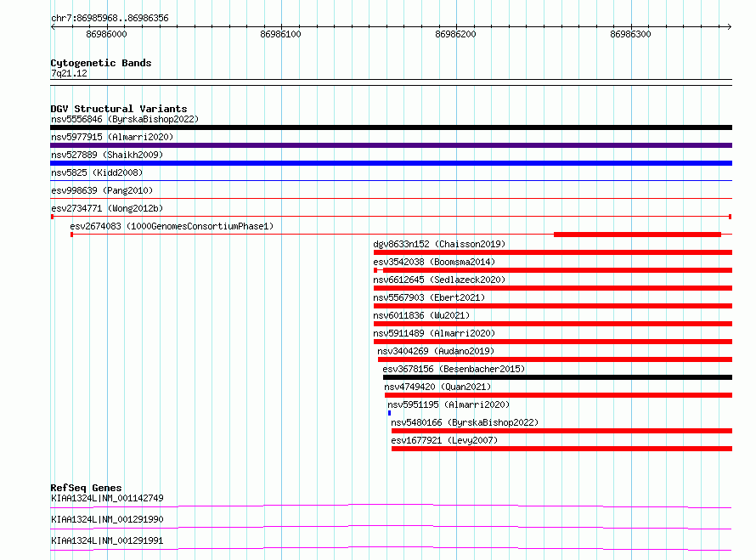Click the red bar of nsv5911489
Viewport: 756px width, 560px height.
coord(553,342)
